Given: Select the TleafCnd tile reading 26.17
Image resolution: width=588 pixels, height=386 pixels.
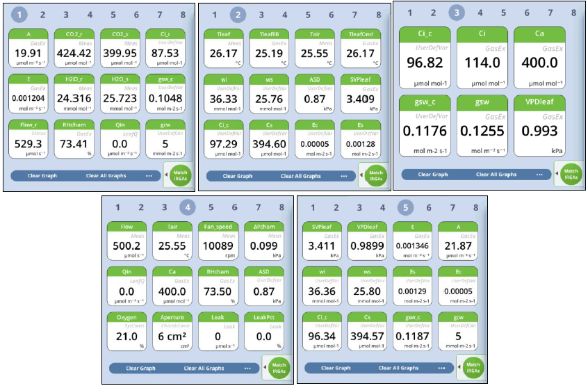Looking at the screenshot, I should [x=361, y=49].
